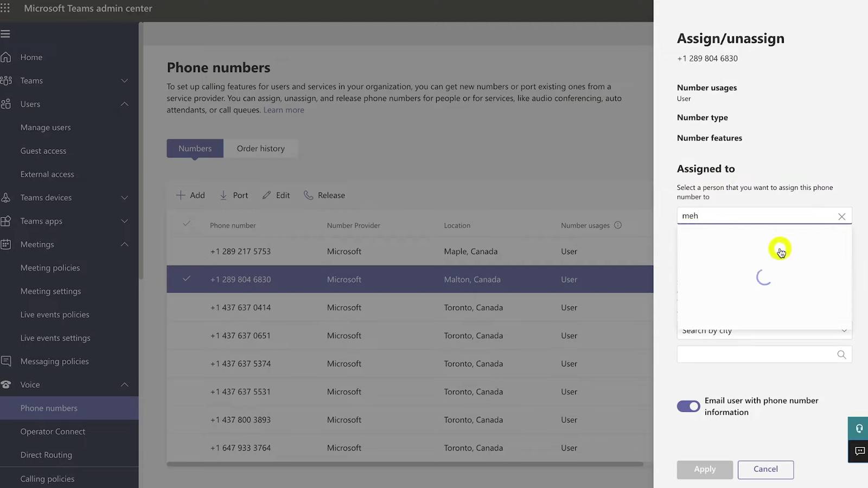Open Live events policies in sidebar

[x=55, y=314]
